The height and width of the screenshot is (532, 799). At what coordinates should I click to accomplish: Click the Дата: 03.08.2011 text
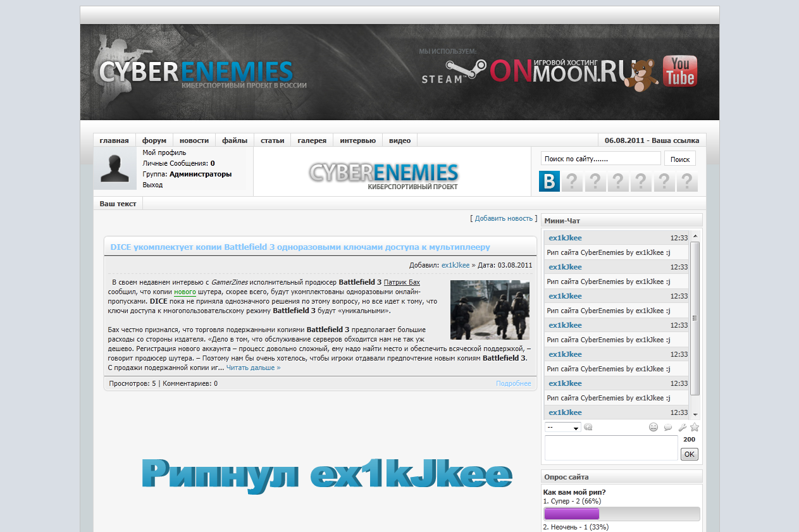point(505,265)
